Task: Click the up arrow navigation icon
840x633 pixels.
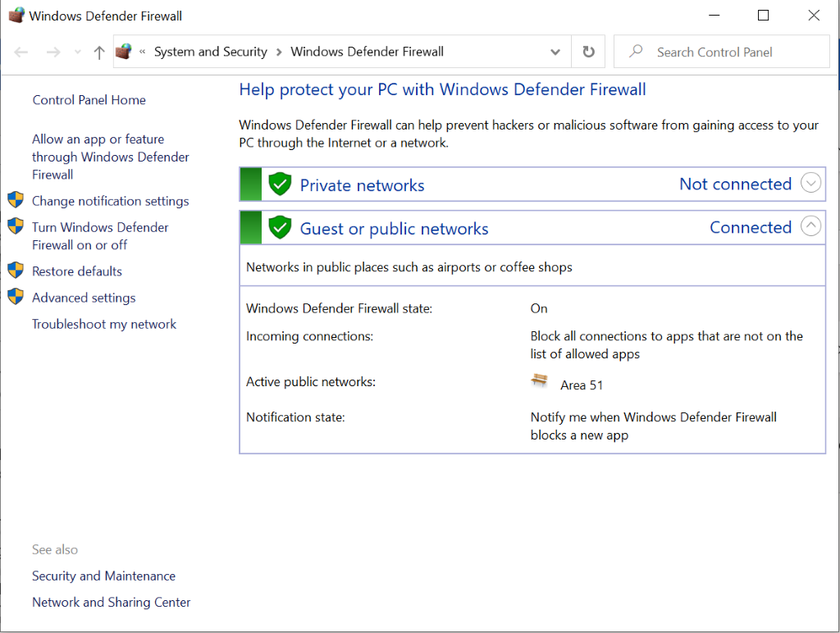Action: pos(98,51)
